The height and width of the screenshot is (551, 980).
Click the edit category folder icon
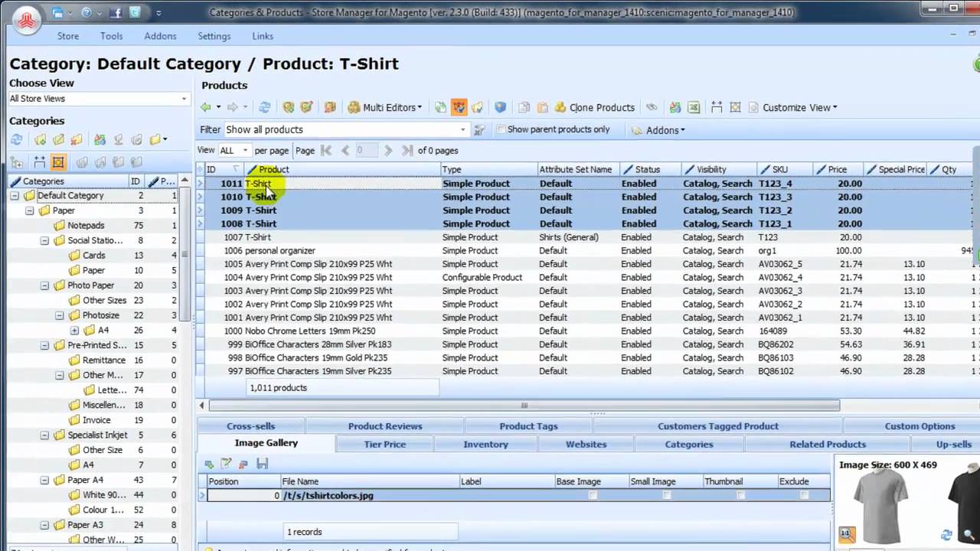coord(58,140)
